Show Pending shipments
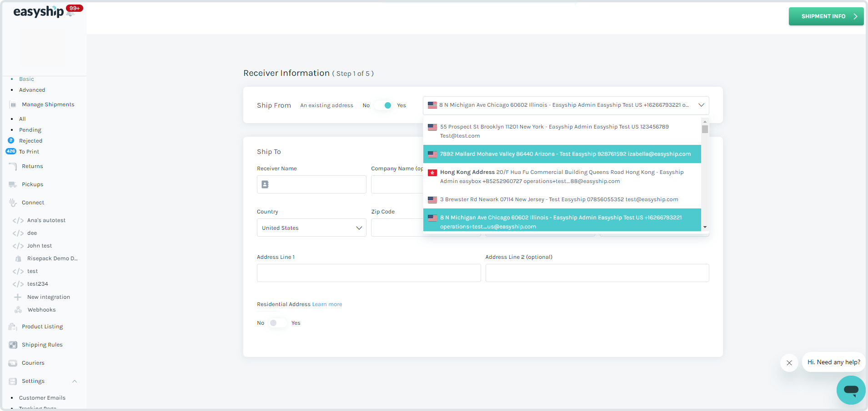 pos(30,130)
